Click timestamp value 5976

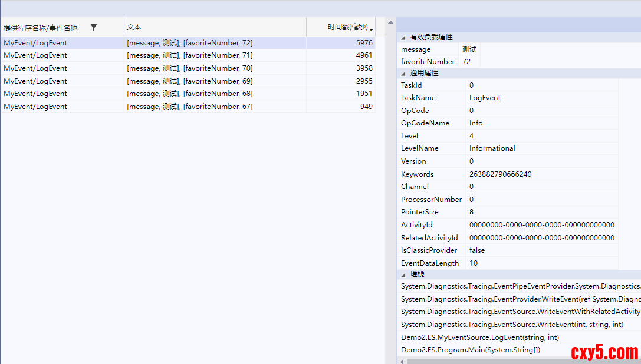(x=364, y=43)
